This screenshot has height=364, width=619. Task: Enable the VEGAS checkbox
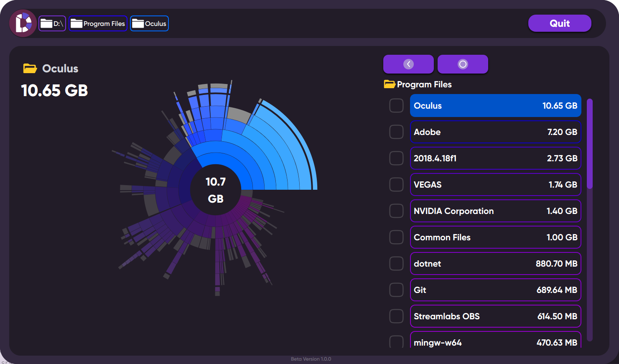396,185
